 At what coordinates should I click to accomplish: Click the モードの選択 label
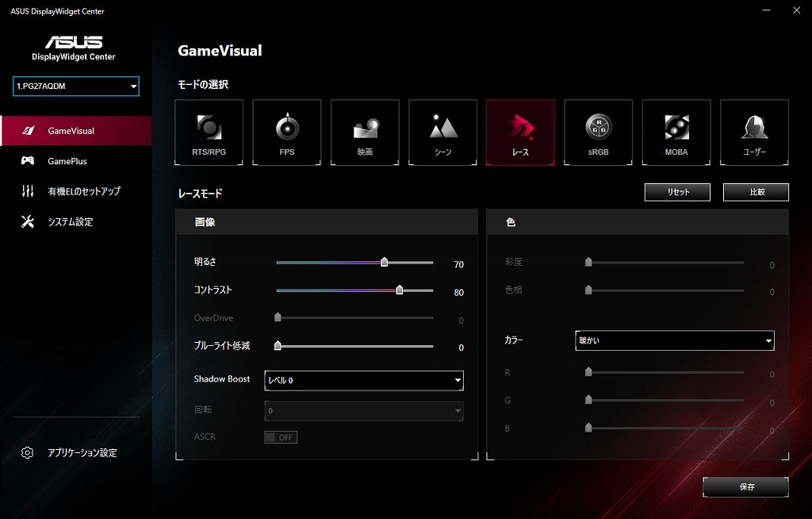click(203, 84)
